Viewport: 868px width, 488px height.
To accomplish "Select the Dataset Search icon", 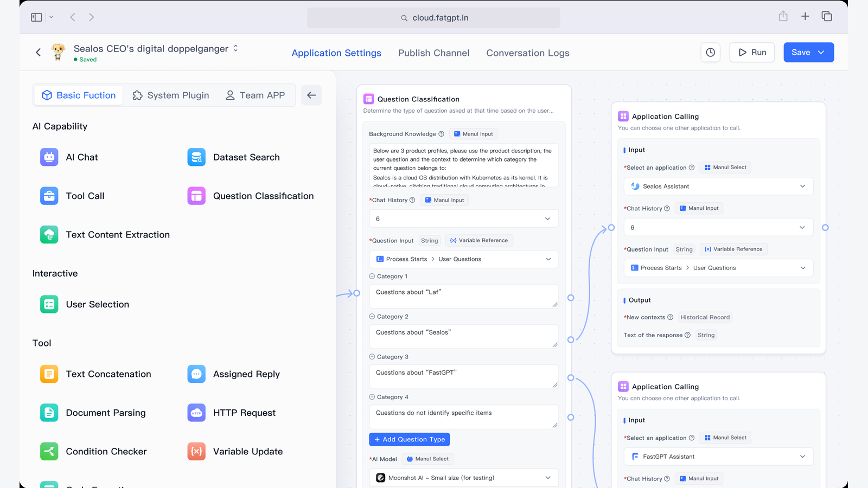I will (196, 157).
